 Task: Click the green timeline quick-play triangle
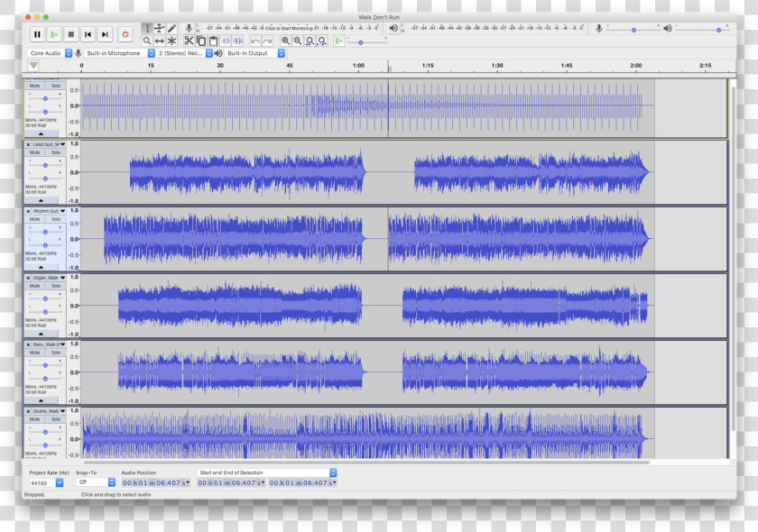tap(33, 65)
